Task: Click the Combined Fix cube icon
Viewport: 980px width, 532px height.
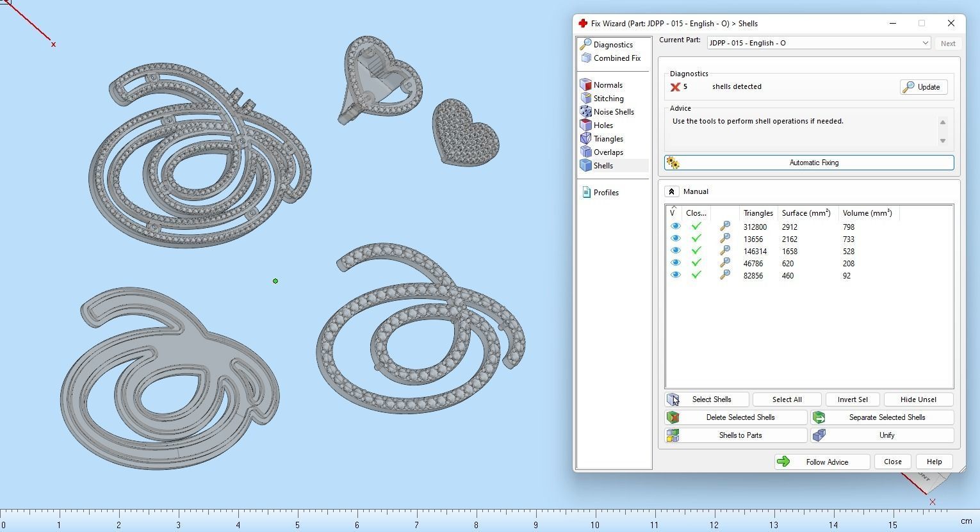Action: pyautogui.click(x=585, y=58)
